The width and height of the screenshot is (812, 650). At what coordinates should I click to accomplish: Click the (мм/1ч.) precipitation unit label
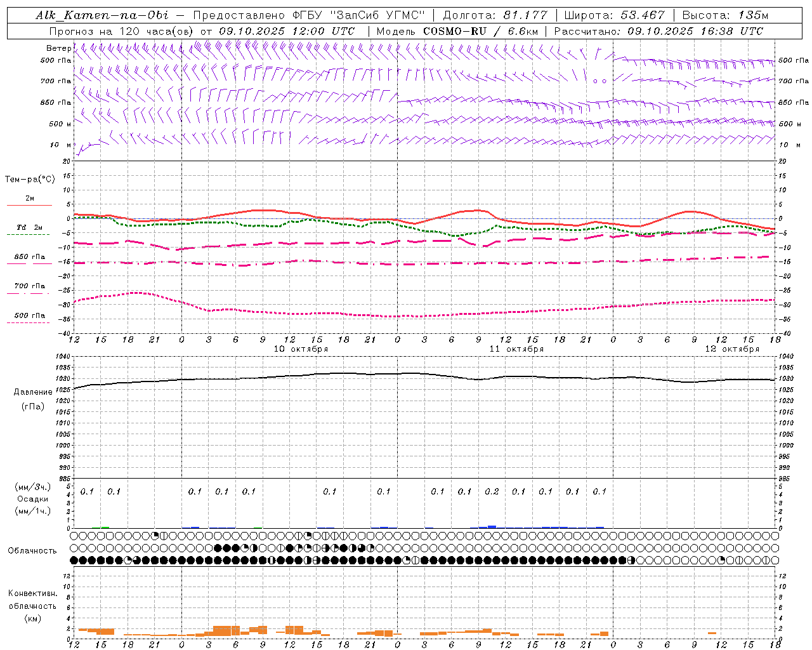pos(33,511)
